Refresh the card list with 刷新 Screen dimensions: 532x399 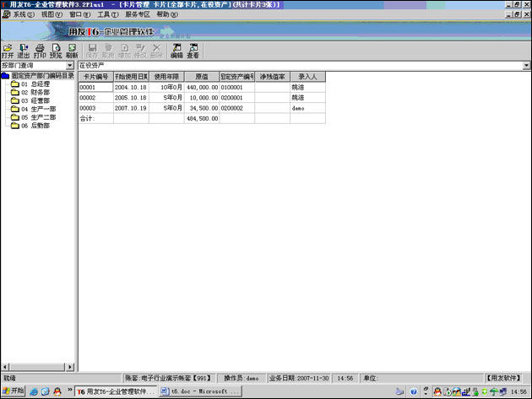pos(72,51)
